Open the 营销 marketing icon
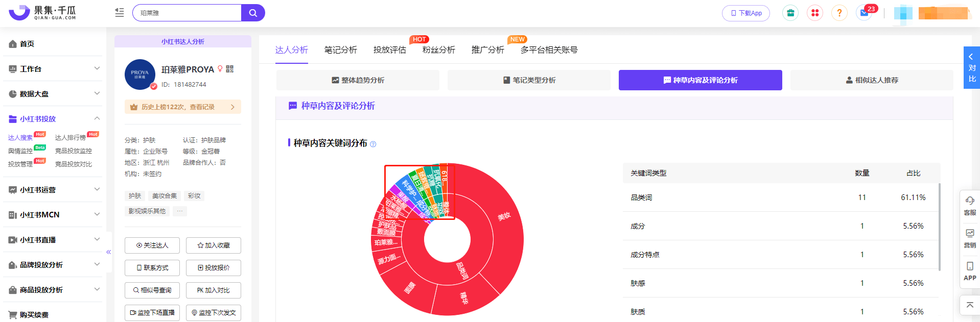The image size is (980, 322). [970, 238]
